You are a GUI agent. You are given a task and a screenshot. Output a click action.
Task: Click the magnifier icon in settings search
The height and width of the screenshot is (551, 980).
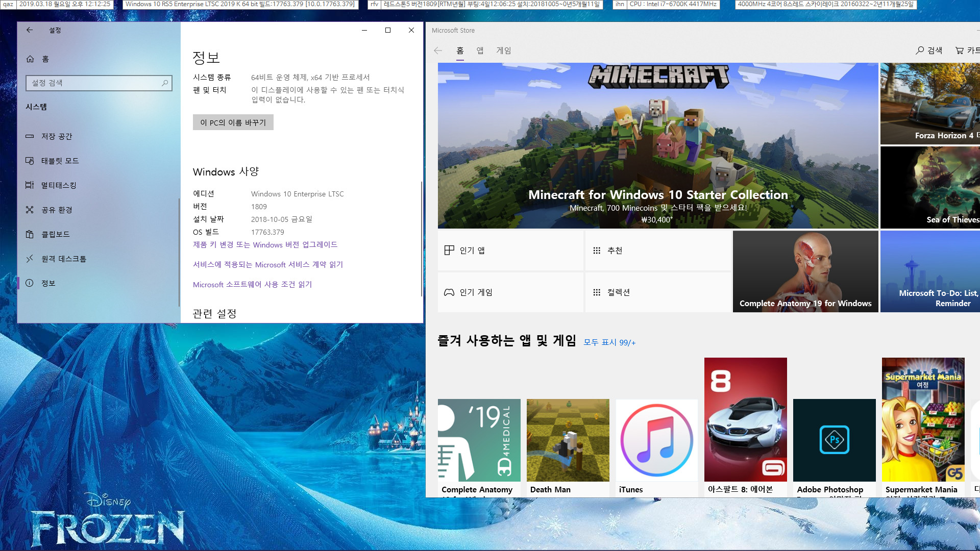pyautogui.click(x=165, y=83)
